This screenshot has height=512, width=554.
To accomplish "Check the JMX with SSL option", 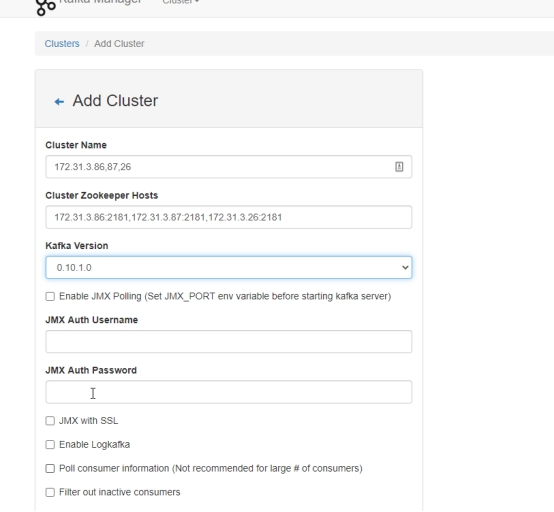I will pyautogui.click(x=50, y=421).
